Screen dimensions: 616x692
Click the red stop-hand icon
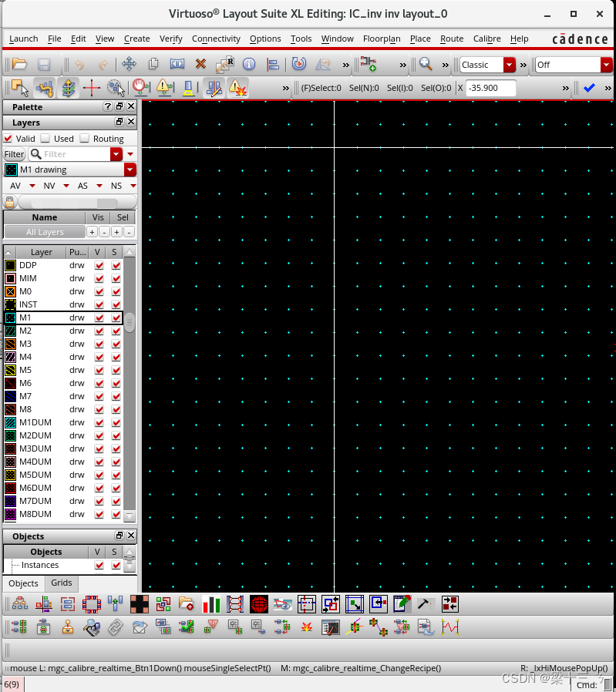coord(140,87)
